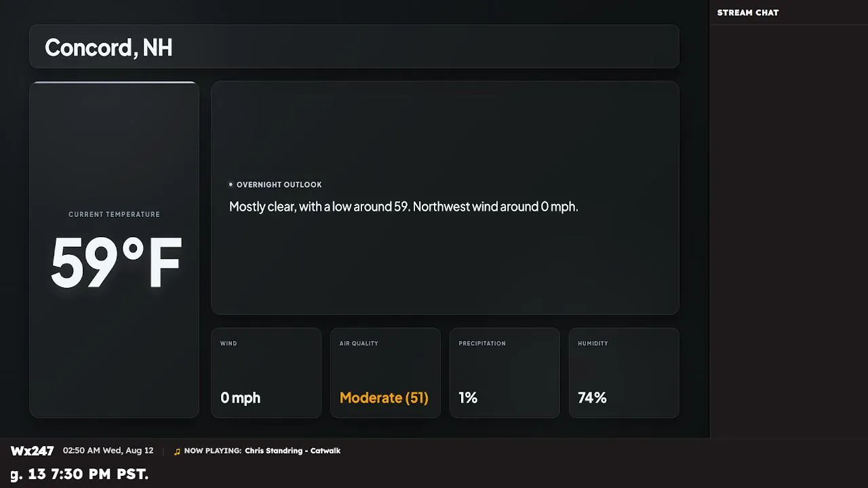Click inside the empty Stream Chat area
Screen dimensions: 868x488
[789, 230]
